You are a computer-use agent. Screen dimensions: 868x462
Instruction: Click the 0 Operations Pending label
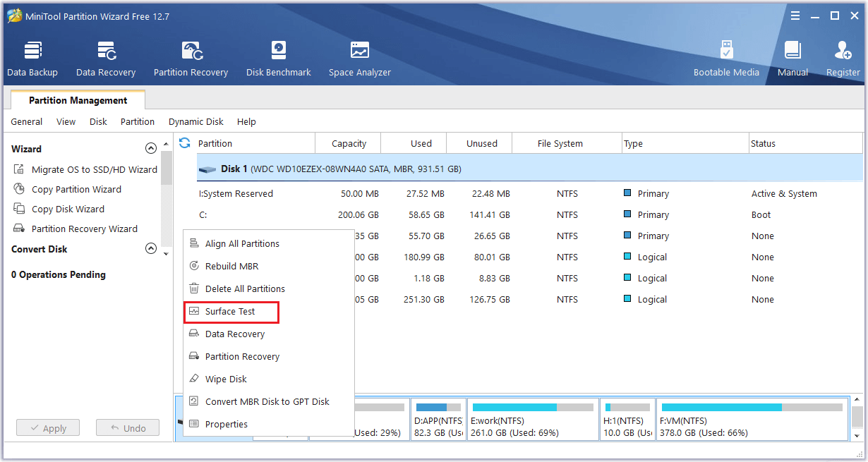[x=59, y=274]
